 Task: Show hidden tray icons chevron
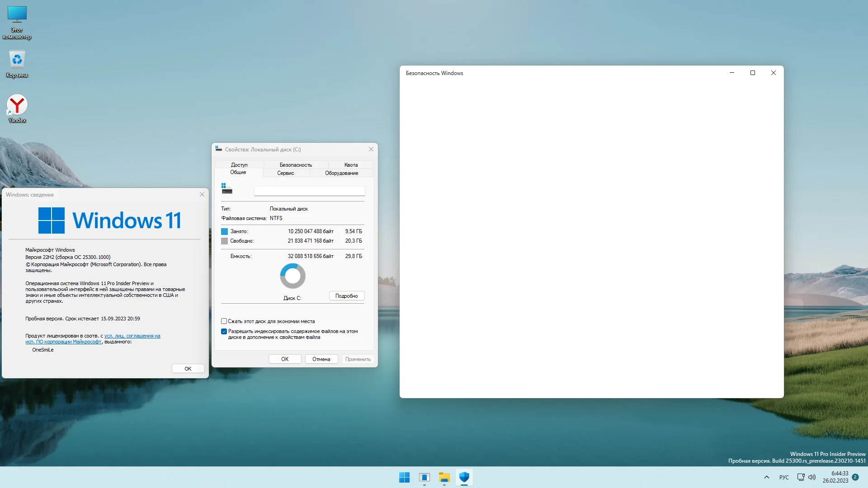(766, 477)
